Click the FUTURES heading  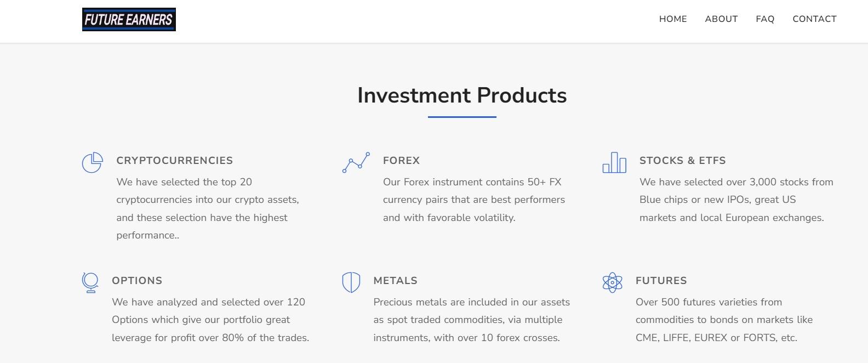coord(661,281)
